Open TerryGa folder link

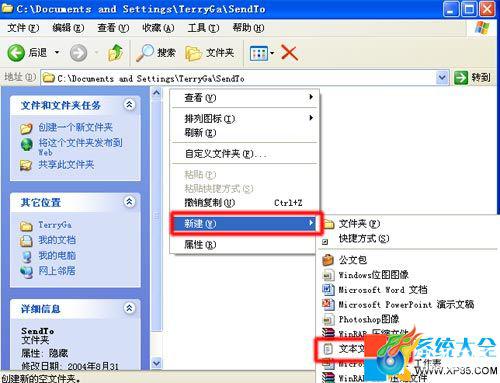[55, 225]
